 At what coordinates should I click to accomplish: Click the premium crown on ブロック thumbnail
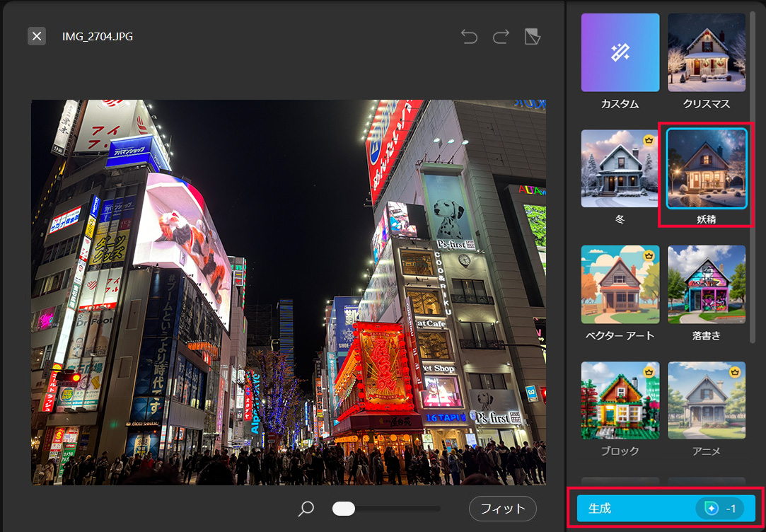pos(649,372)
